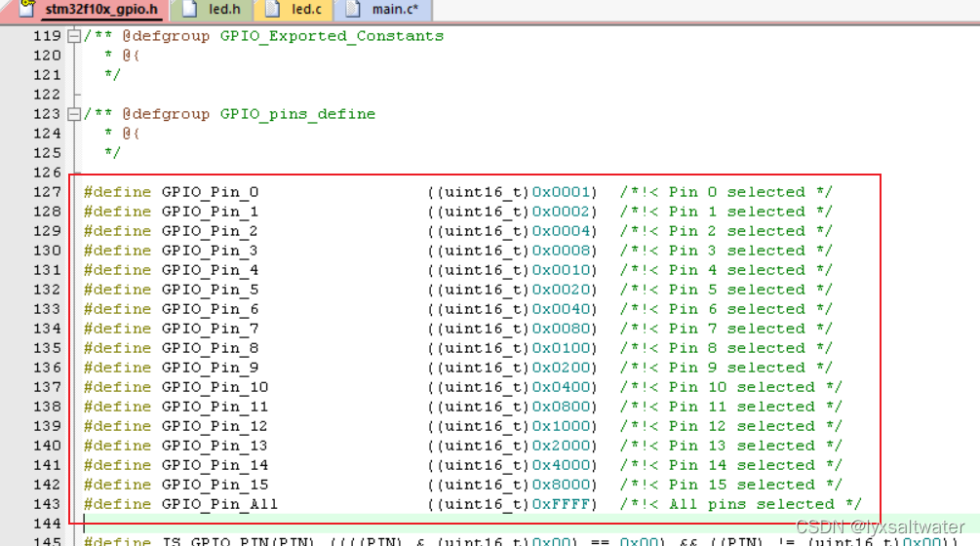Place cursor on GPIO_Pin_All identifier
The width and height of the screenshot is (980, 546).
coord(220,504)
